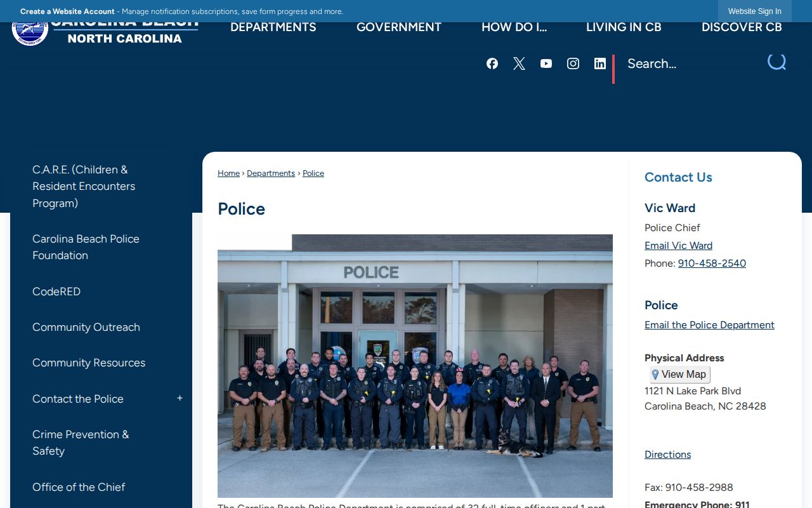Expand the Contact the Police submenu

[x=180, y=399]
